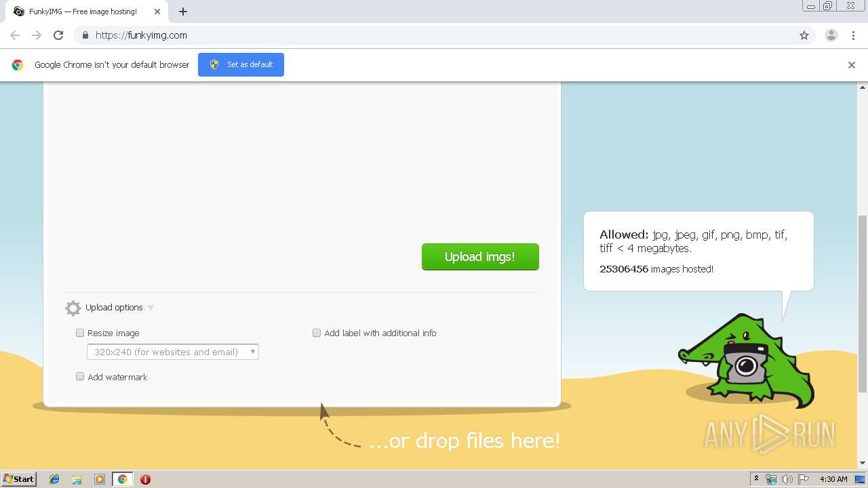Bookmark this page with the star icon
Screen dimensions: 868x488
tap(804, 35)
